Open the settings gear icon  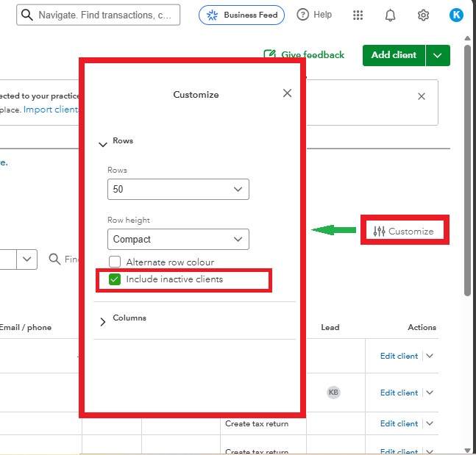pos(423,15)
